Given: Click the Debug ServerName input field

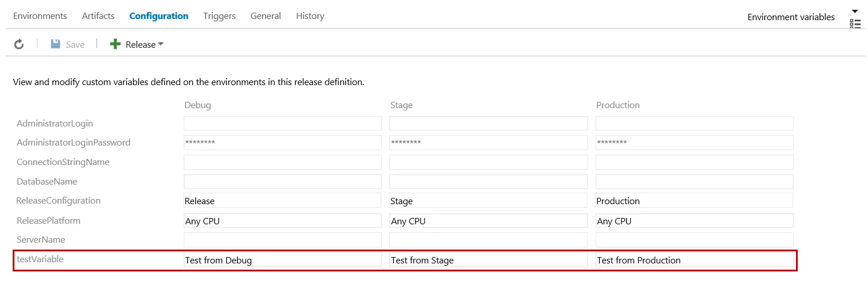Looking at the screenshot, I should point(282,240).
